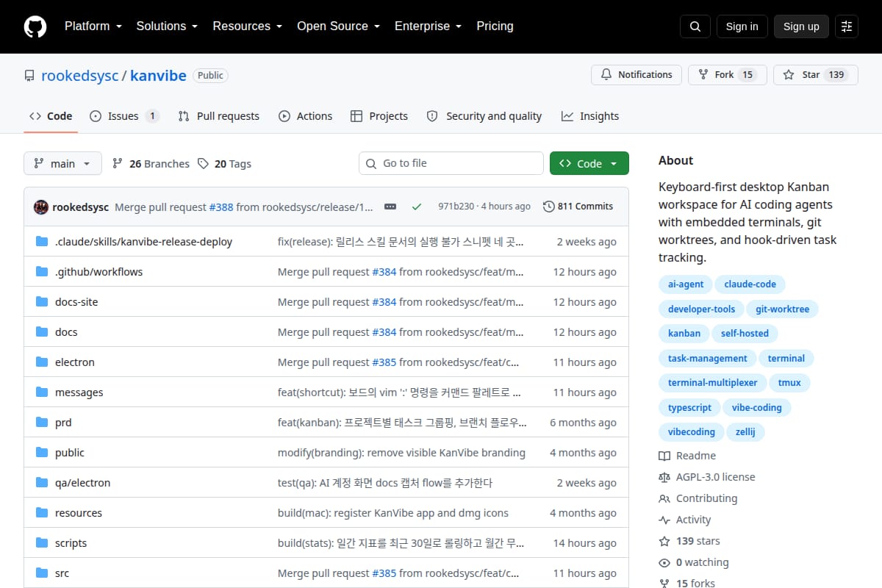Click the folder icon for electron

point(42,362)
